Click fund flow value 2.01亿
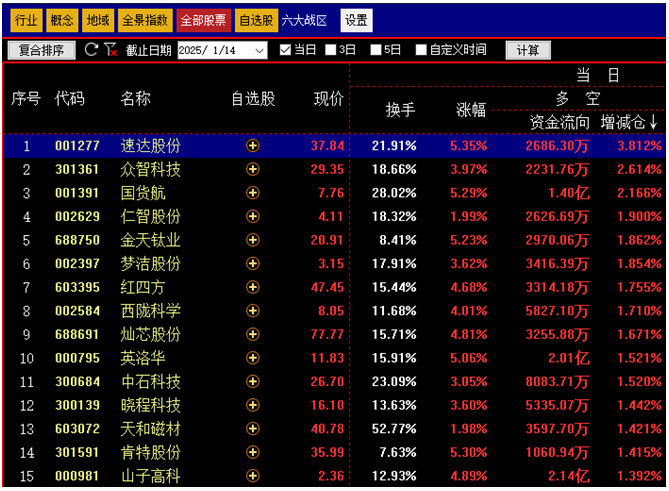Screen dimensions: 669x491 pos(569,358)
